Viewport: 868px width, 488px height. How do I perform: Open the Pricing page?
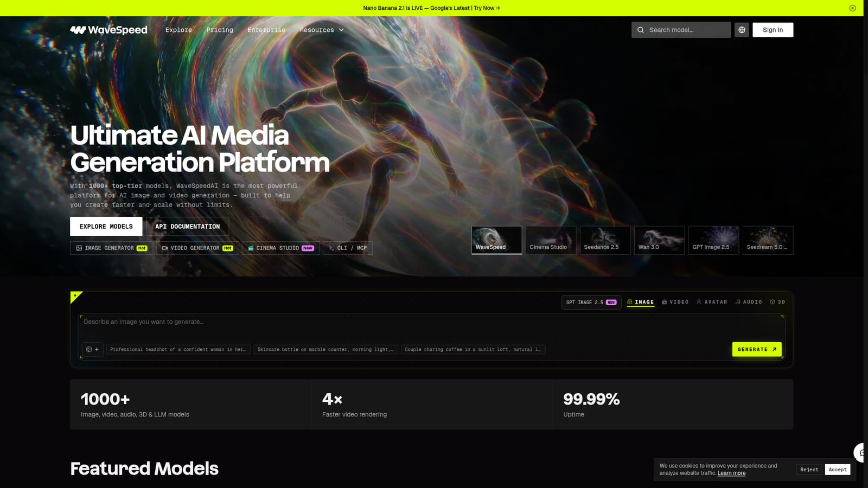pyautogui.click(x=220, y=30)
